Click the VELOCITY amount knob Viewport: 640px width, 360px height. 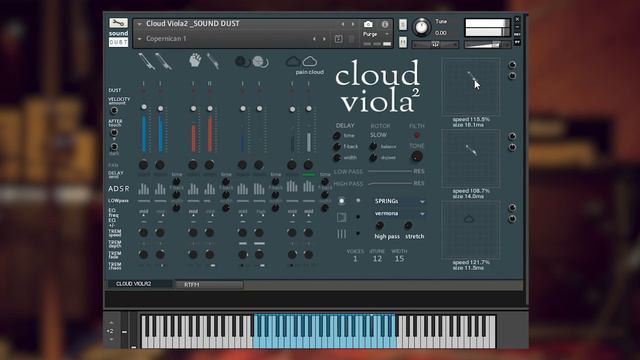tap(114, 110)
